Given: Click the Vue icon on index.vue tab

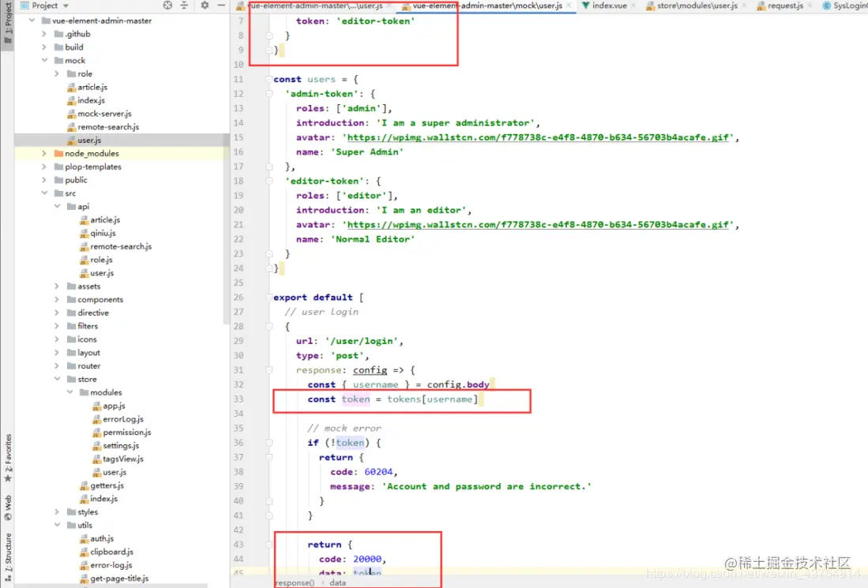Looking at the screenshot, I should pos(586,6).
